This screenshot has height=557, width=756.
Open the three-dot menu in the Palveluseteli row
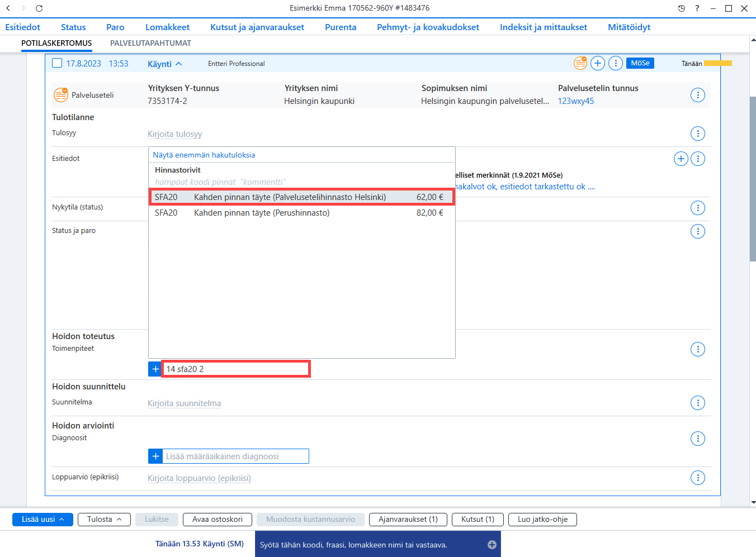point(698,95)
